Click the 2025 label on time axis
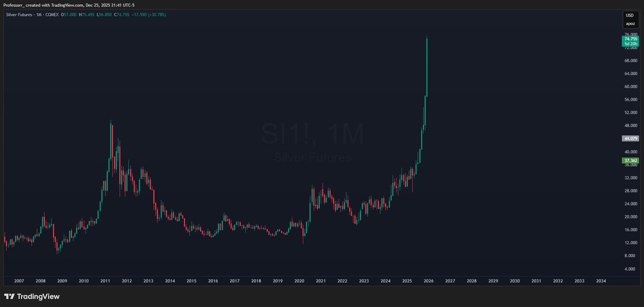The image size is (644, 307). 407,281
